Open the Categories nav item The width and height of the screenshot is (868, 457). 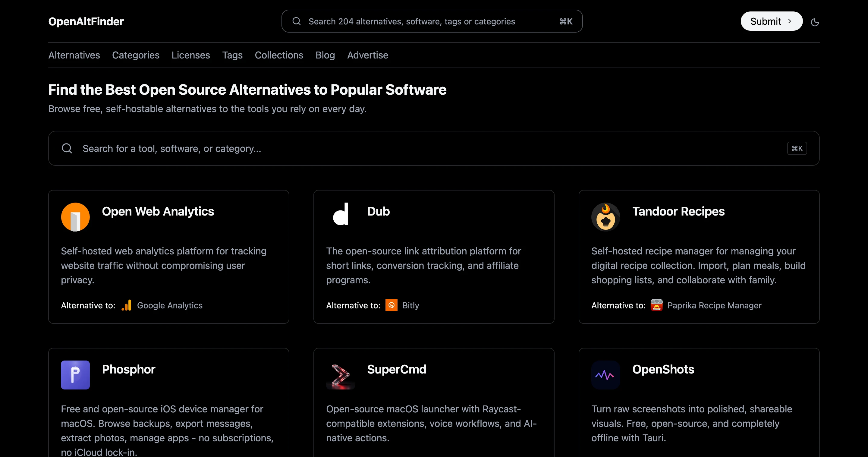coord(136,55)
